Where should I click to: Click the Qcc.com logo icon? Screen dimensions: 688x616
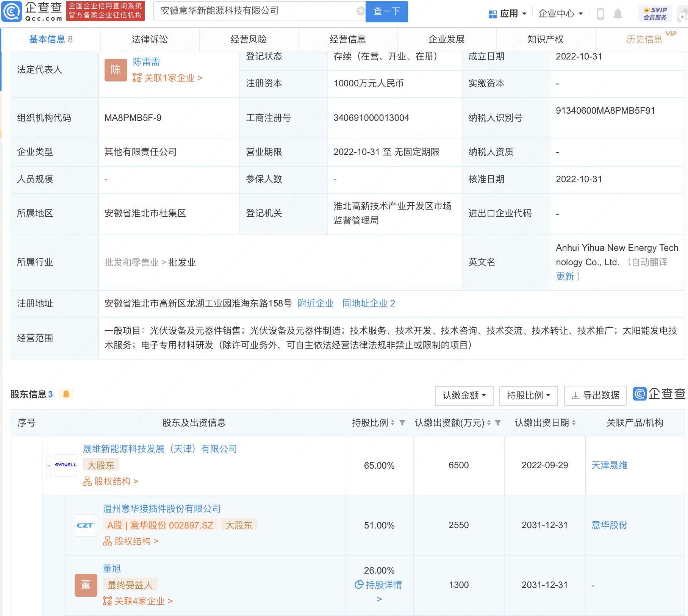[x=11, y=11]
